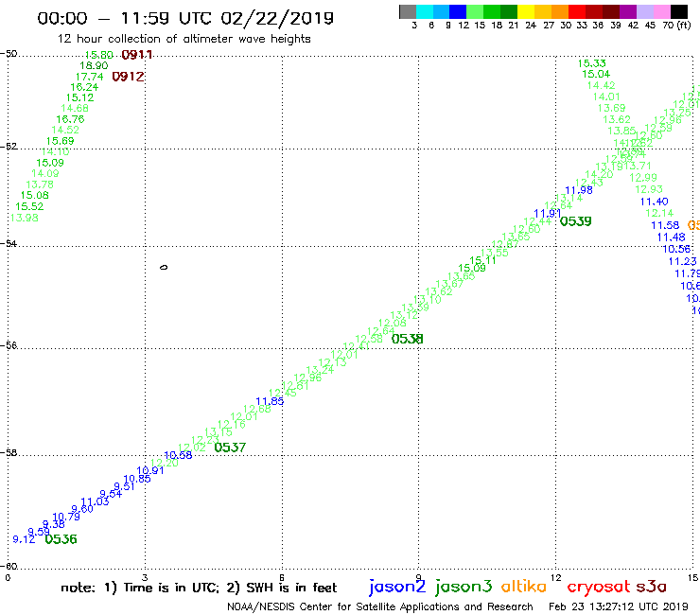The image size is (700, 615).
Task: Click the latitude axis label '-50'
Action: [9, 54]
